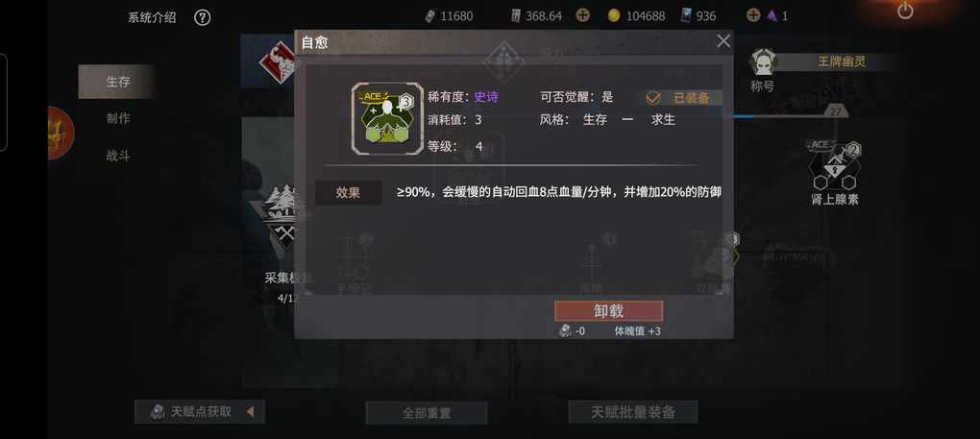This screenshot has width=980, height=439.
Task: Click the 王牌幽灵 title label
Action: coord(842,61)
